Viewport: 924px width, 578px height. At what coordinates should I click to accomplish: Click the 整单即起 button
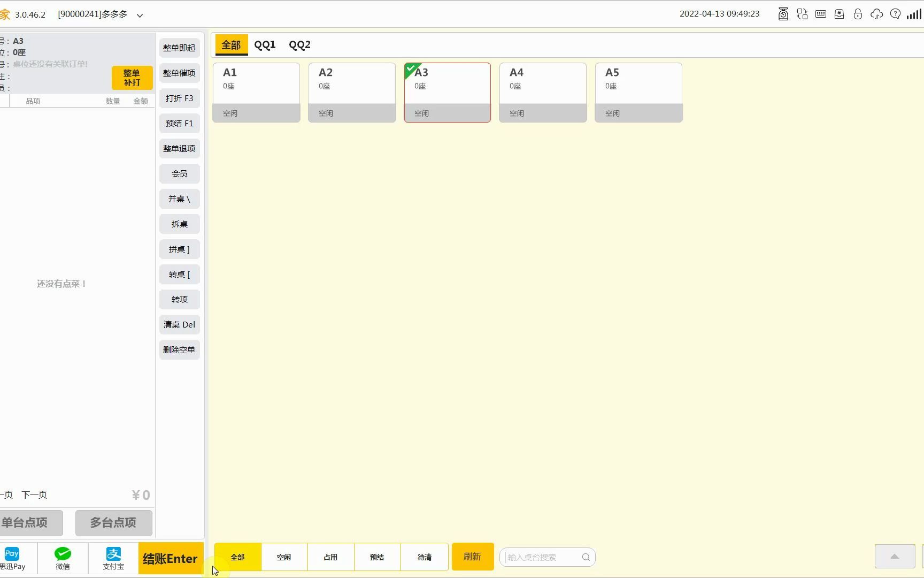click(180, 48)
